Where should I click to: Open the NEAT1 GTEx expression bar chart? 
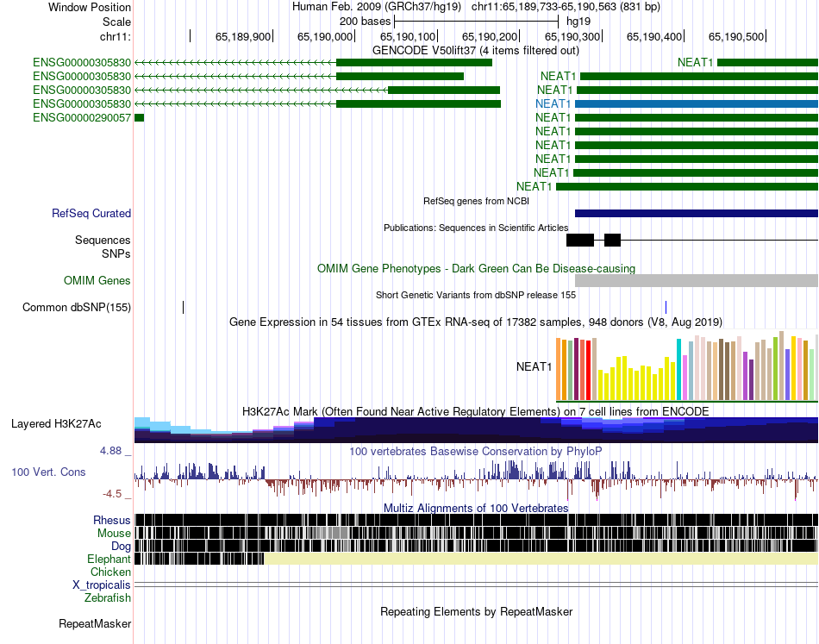click(687, 366)
